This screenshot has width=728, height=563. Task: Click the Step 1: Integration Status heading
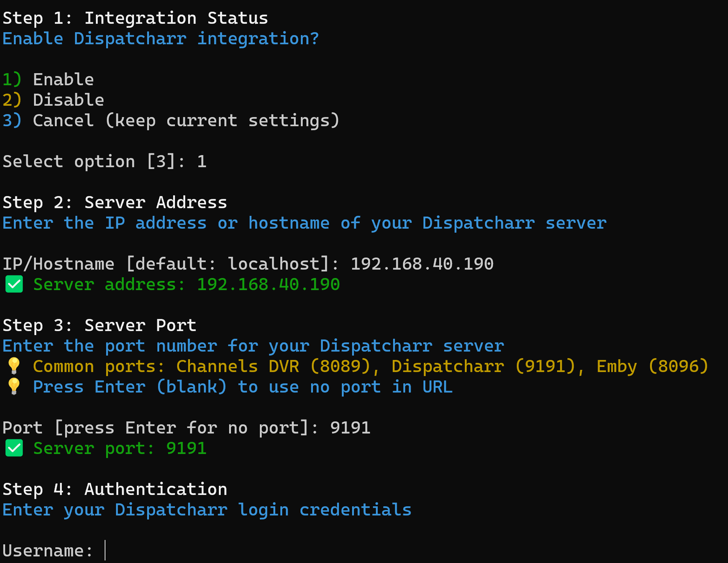click(x=135, y=18)
